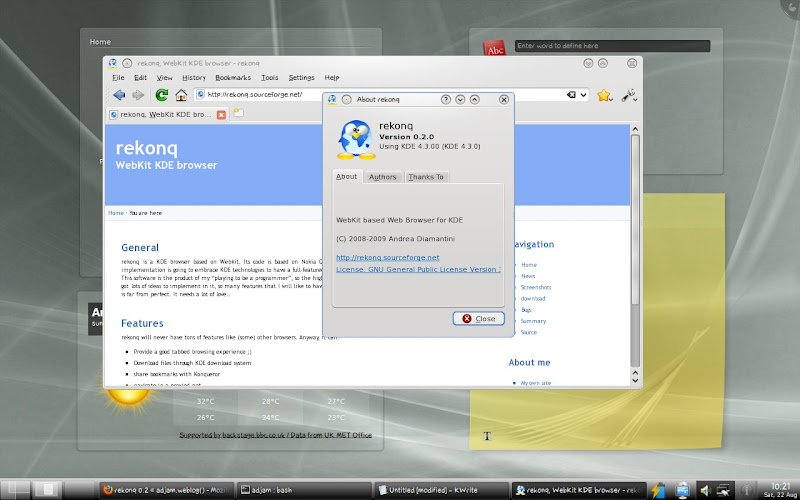The height and width of the screenshot is (500, 800).
Task: Open the speaker volume tray icon
Action: click(x=705, y=491)
